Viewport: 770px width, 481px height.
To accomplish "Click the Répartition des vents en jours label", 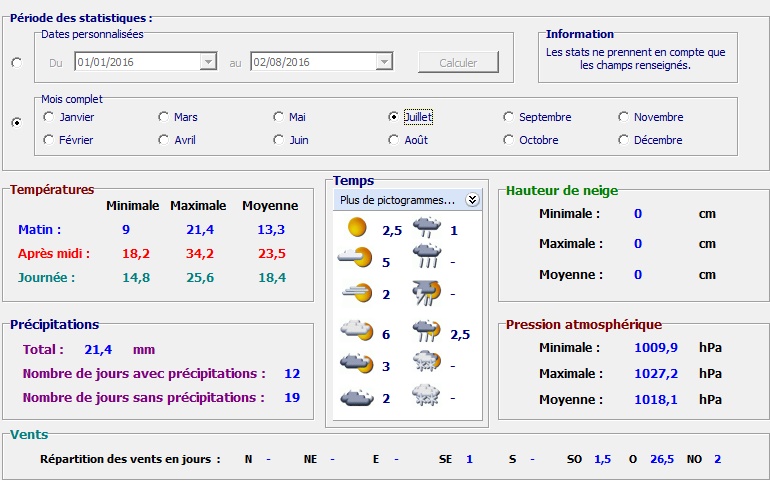I will click(x=130, y=459).
